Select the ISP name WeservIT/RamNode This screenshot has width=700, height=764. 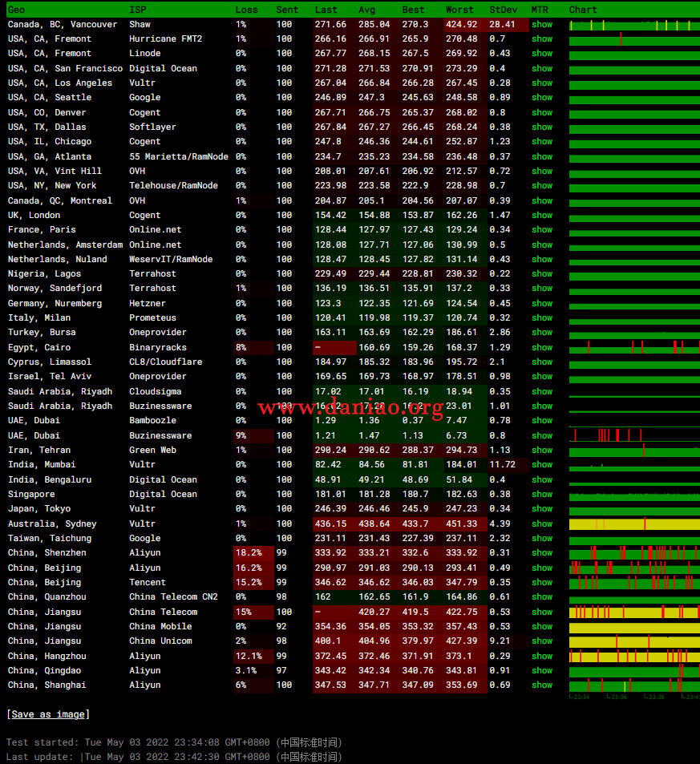tap(171, 260)
